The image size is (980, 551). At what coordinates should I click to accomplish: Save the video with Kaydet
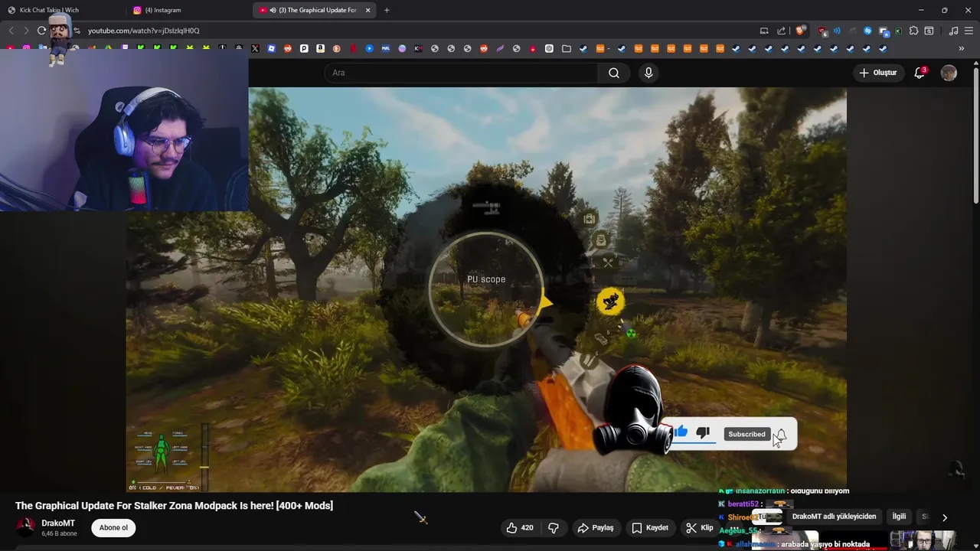click(x=650, y=528)
